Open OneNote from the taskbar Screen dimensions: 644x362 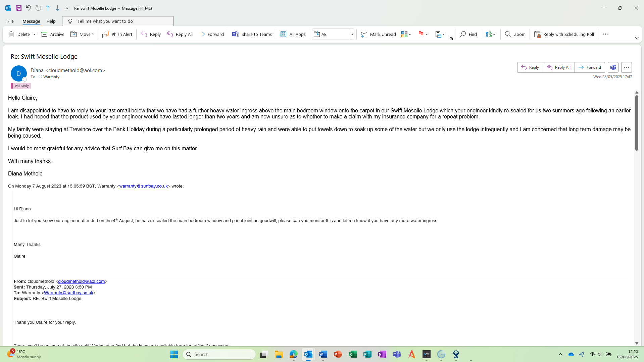[382, 354]
